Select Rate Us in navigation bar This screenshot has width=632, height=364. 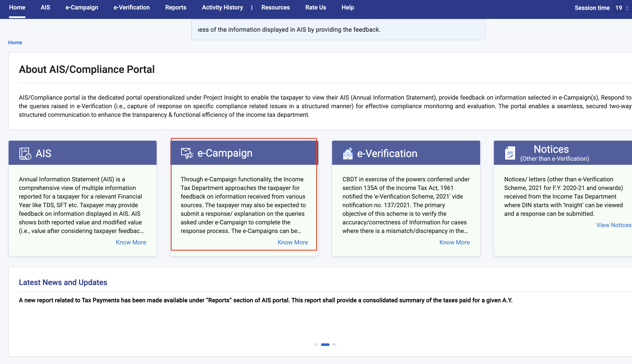(x=316, y=8)
